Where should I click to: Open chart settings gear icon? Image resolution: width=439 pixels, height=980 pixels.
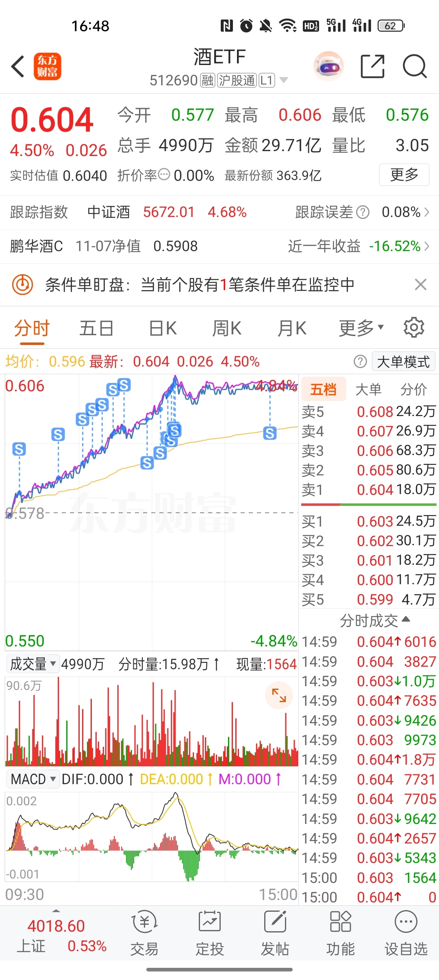point(414,327)
